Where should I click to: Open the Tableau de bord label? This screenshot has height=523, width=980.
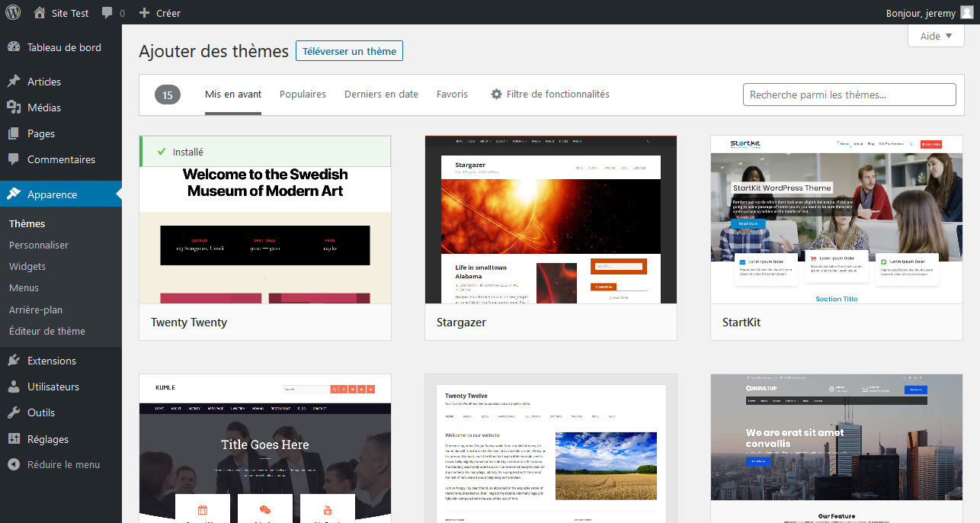64,47
